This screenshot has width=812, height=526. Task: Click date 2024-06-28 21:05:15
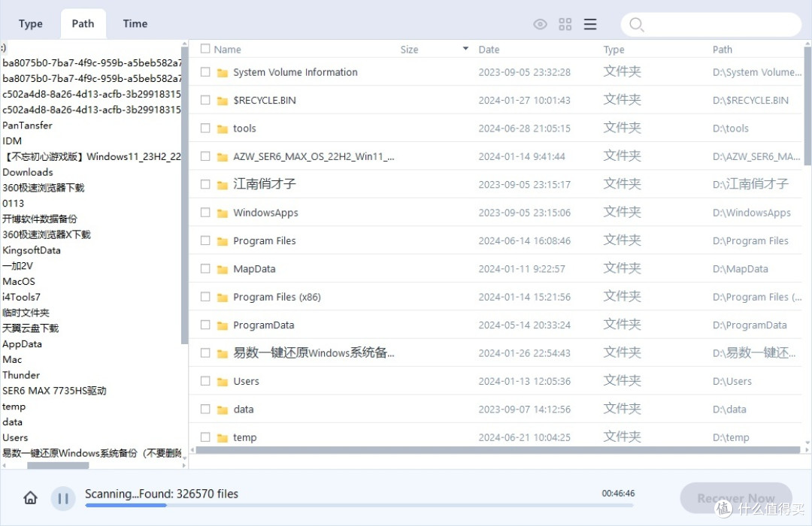[524, 128]
